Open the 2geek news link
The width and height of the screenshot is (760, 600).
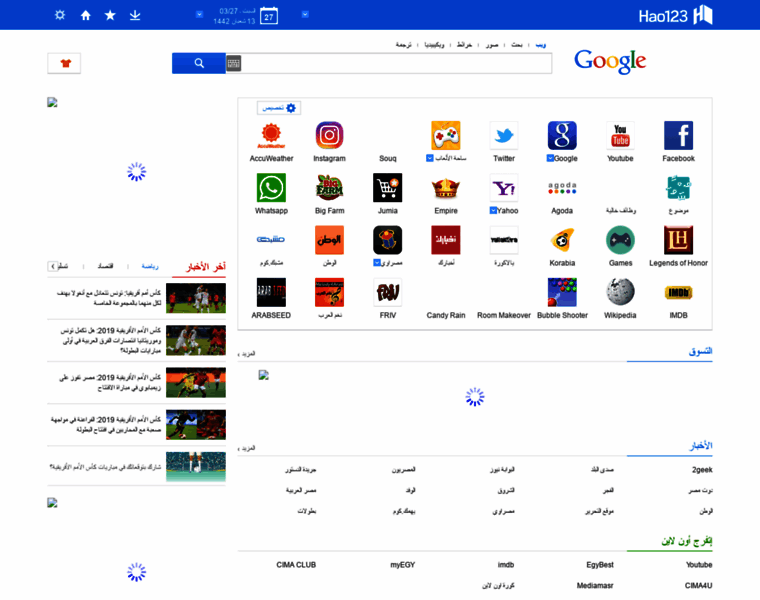click(x=702, y=470)
